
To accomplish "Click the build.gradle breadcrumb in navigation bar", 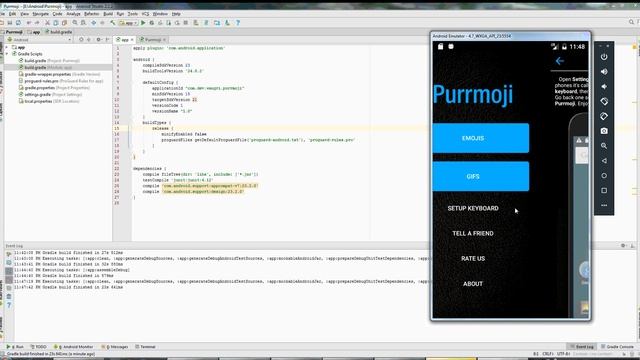I will coord(59,32).
